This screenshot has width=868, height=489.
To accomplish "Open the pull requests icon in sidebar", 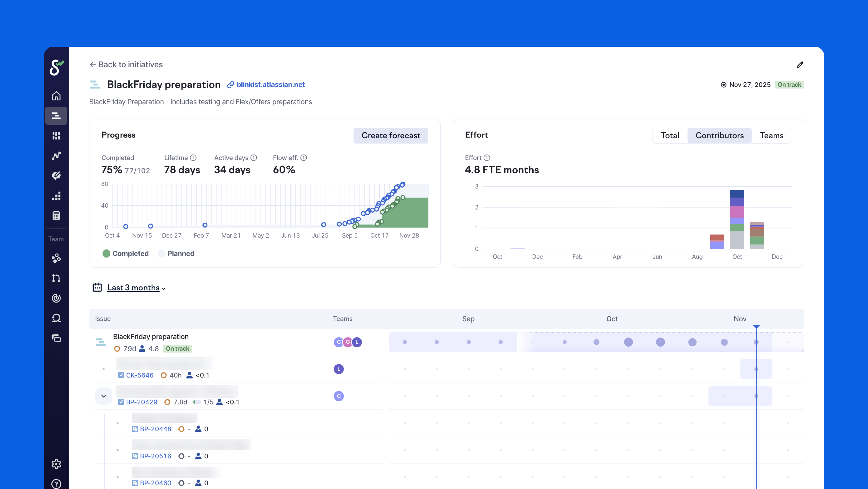I will [x=56, y=278].
